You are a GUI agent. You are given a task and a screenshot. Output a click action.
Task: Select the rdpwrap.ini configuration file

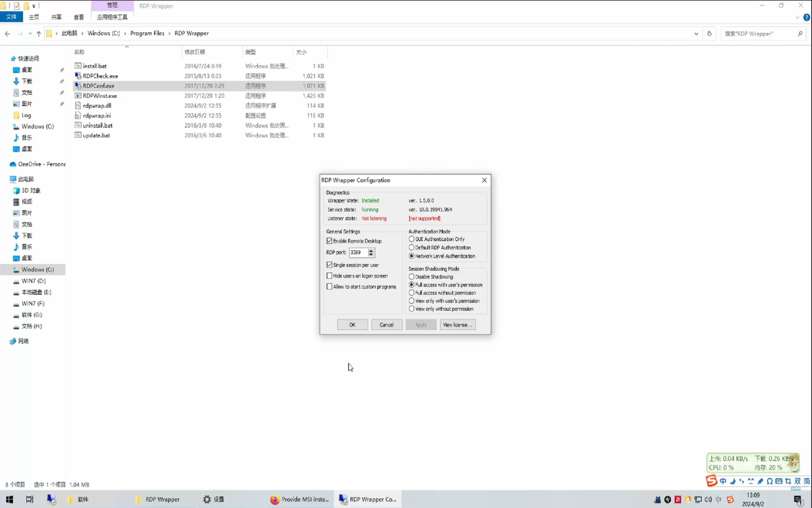click(98, 115)
